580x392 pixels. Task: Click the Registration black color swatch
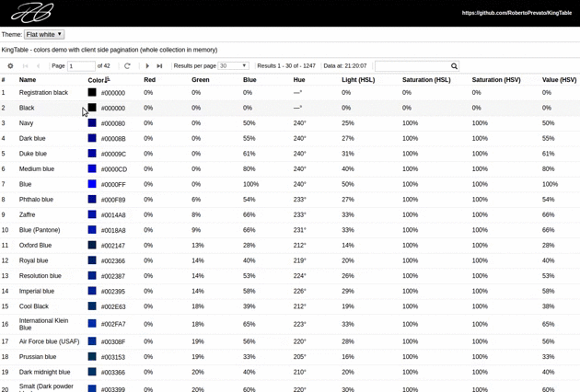coord(92,92)
